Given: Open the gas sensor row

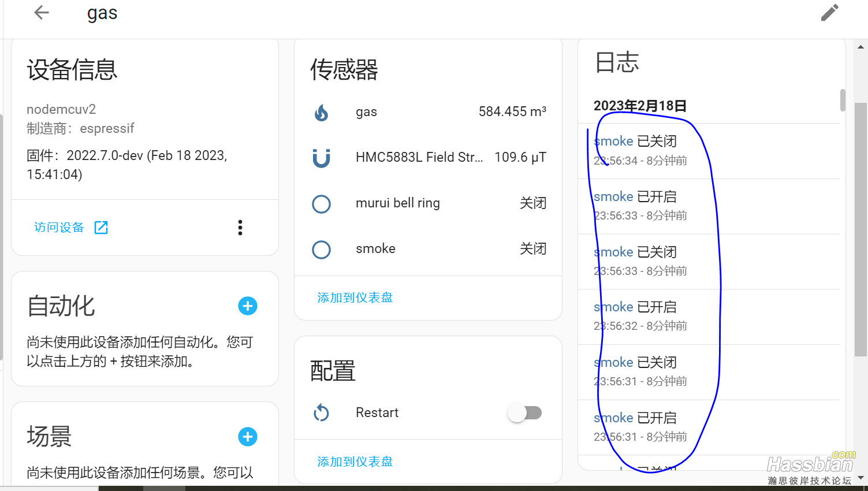Looking at the screenshot, I should coord(429,112).
